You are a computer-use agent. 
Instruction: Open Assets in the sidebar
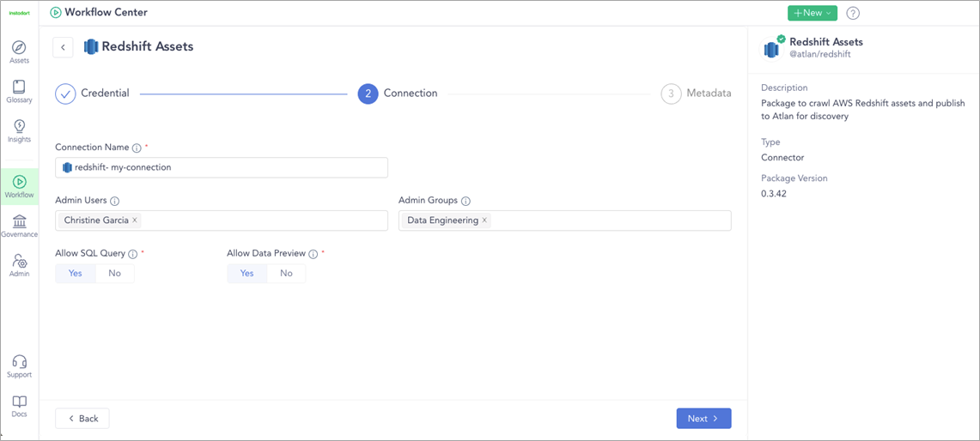point(20,52)
